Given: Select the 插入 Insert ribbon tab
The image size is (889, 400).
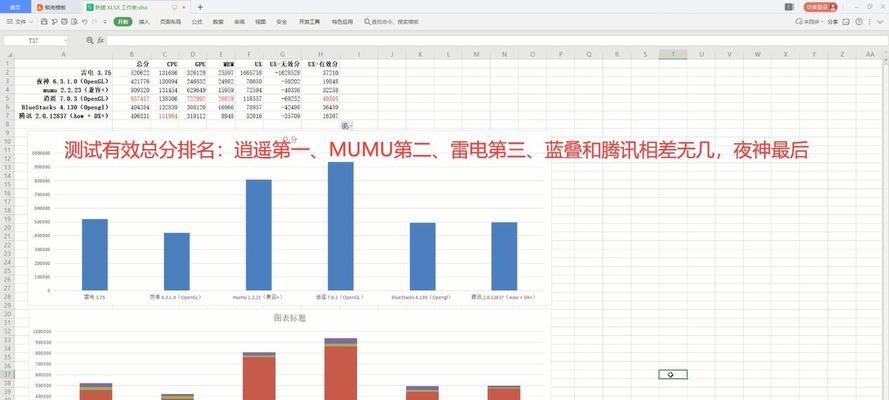Looking at the screenshot, I should coord(144,22).
